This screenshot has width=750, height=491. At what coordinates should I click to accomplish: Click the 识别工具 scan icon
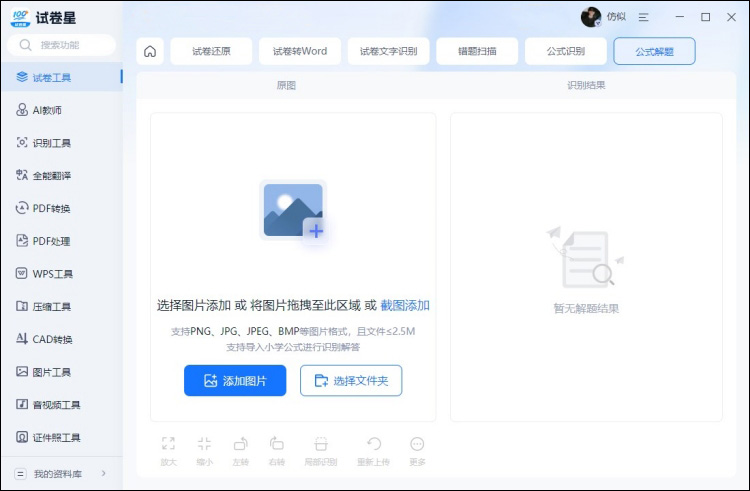[22, 142]
